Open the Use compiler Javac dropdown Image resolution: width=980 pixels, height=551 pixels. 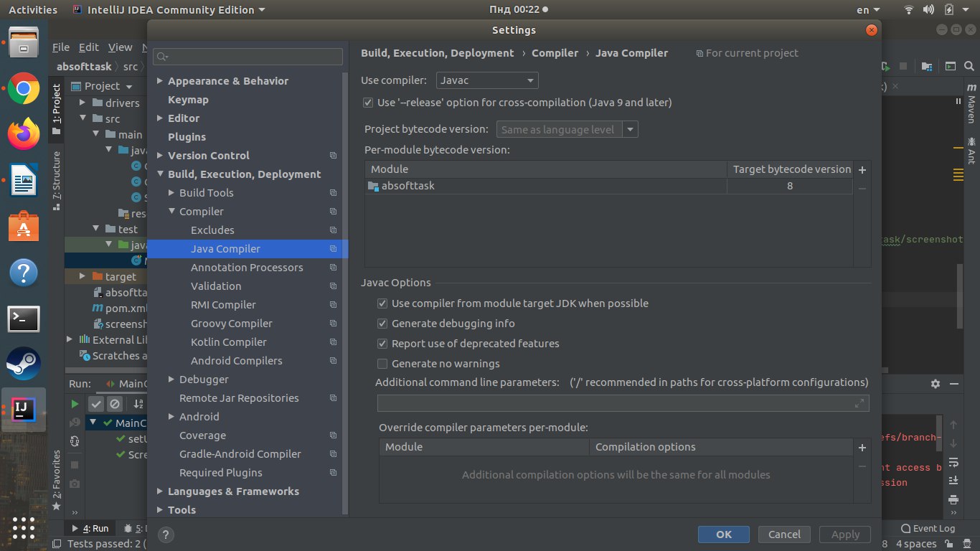pos(487,80)
